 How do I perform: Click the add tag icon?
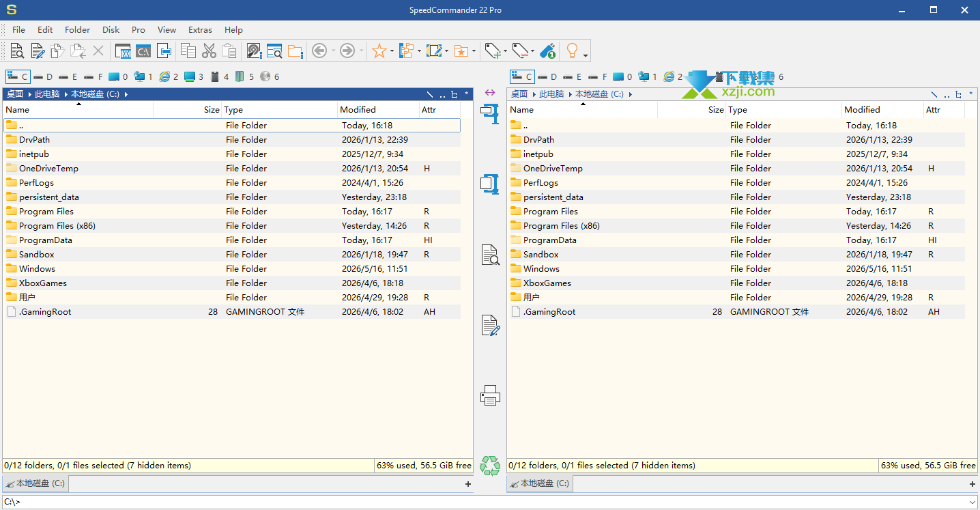pyautogui.click(x=493, y=51)
